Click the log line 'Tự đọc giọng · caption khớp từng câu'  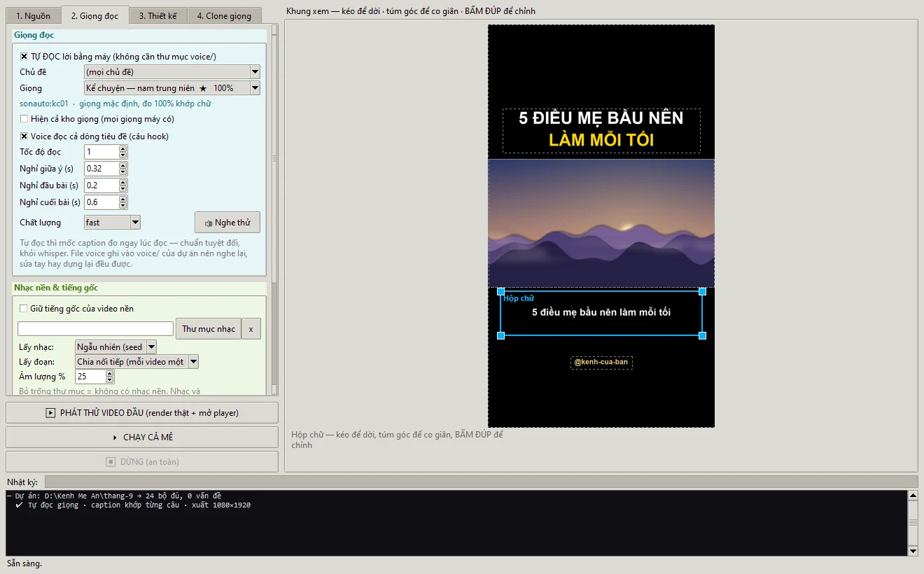tap(133, 505)
